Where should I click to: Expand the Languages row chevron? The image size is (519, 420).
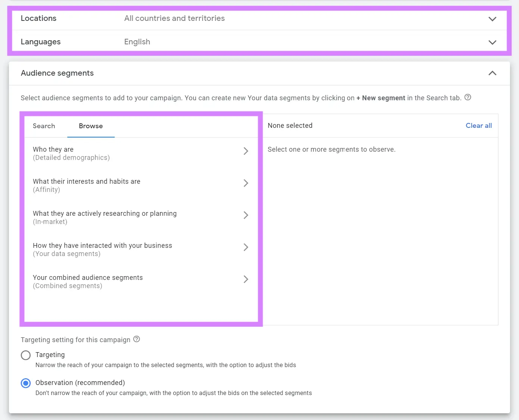(492, 42)
